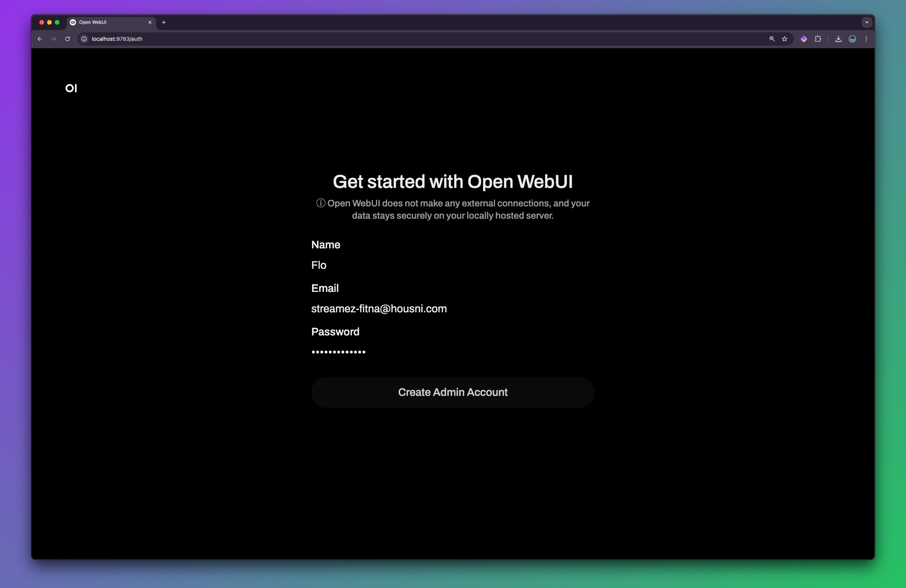Open the browser profile avatar
The width and height of the screenshot is (906, 588).
coord(852,39)
